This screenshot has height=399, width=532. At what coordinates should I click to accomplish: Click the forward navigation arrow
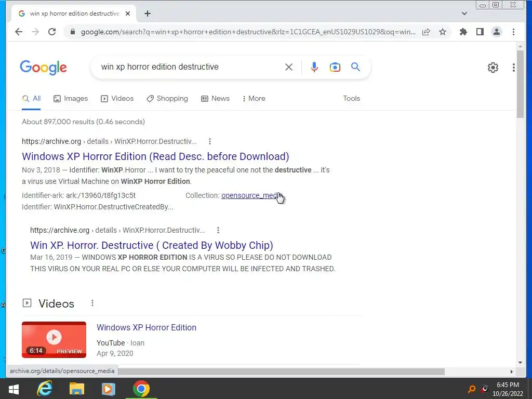pyautogui.click(x=35, y=32)
